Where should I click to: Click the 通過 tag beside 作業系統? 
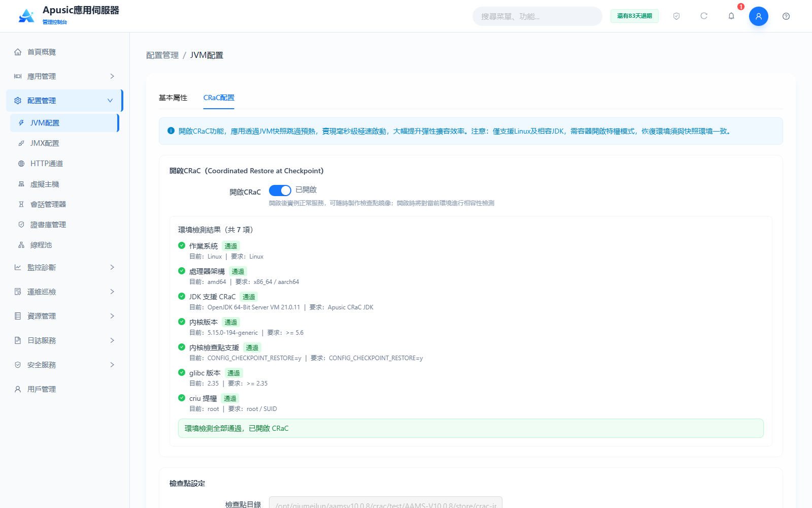pos(231,246)
